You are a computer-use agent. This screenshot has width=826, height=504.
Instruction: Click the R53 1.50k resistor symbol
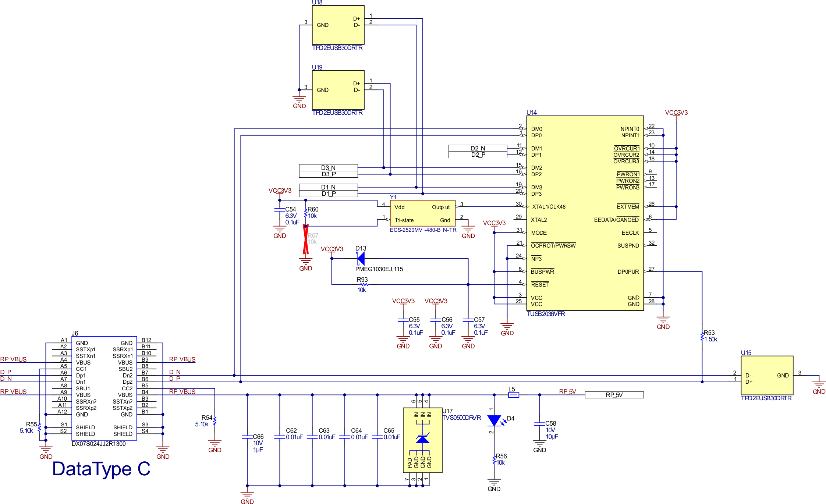pos(702,336)
